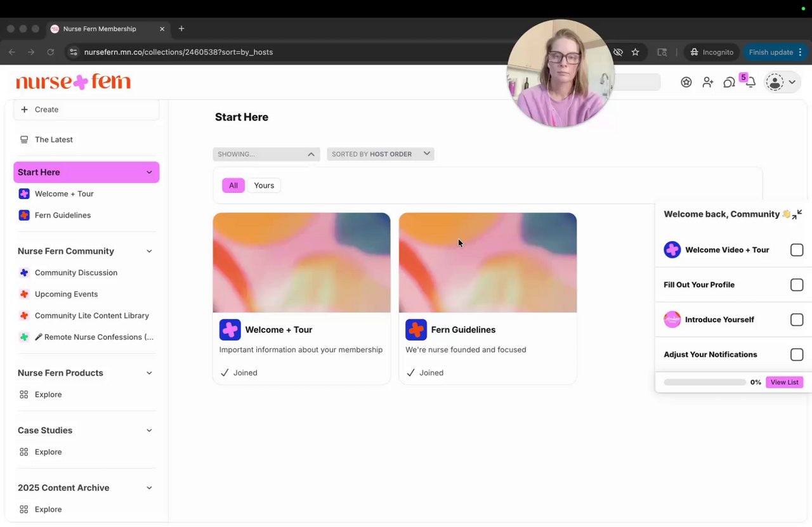Click Joined status on Welcome + Tour card
Image resolution: width=812 pixels, height=527 pixels.
pyautogui.click(x=239, y=373)
